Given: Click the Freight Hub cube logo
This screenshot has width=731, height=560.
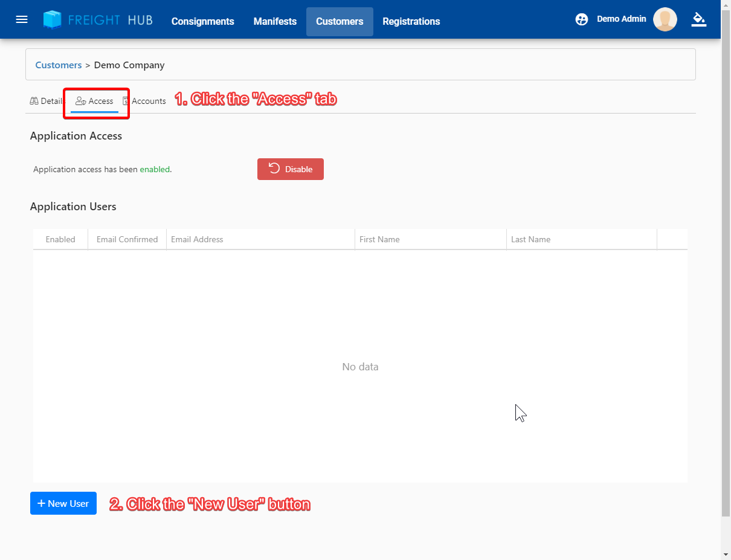Looking at the screenshot, I should 53,20.
